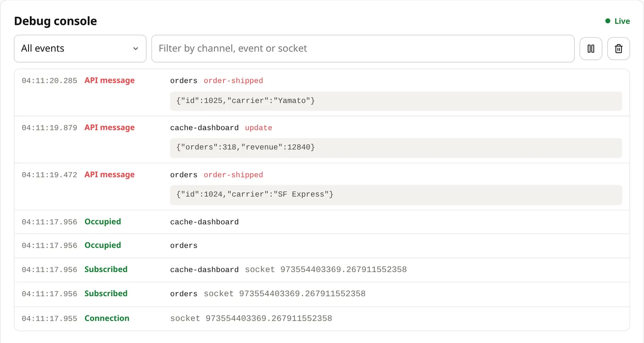Click "API message" label in the 04:11:19.472 row
Viewport: 644px width, 343px height.
point(109,174)
